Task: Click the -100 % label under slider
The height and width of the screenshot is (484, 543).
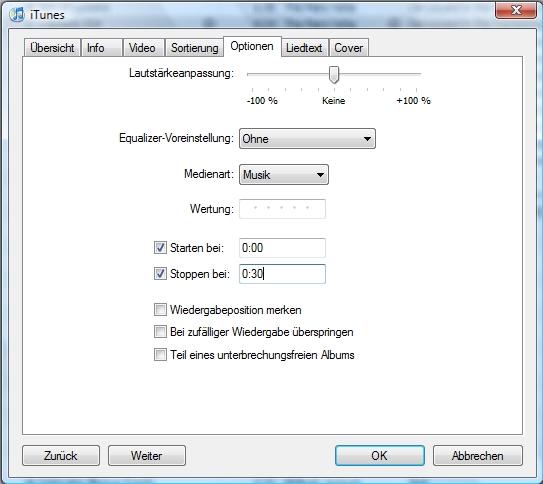Action: tap(262, 101)
